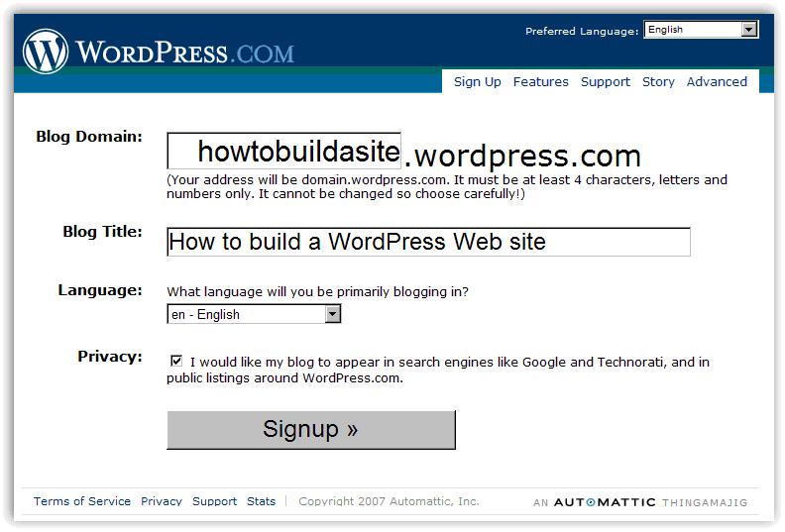This screenshot has height=532, width=785.
Task: Switch to the Story tab
Action: 658,81
